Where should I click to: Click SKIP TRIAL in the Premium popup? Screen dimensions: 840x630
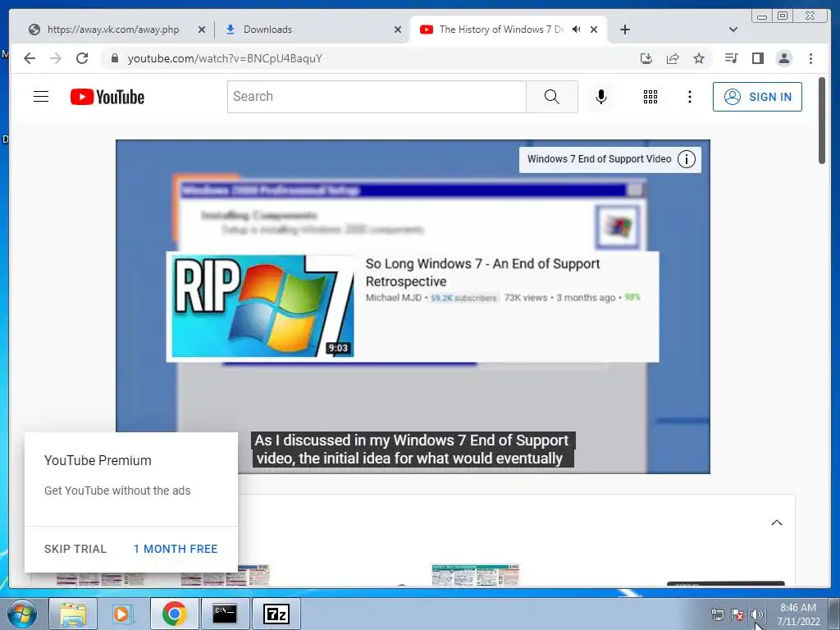(75, 549)
